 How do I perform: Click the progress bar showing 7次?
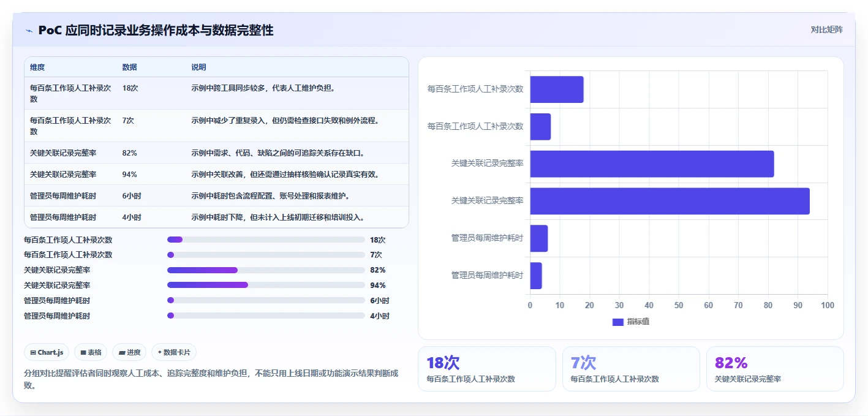pyautogui.click(x=266, y=255)
